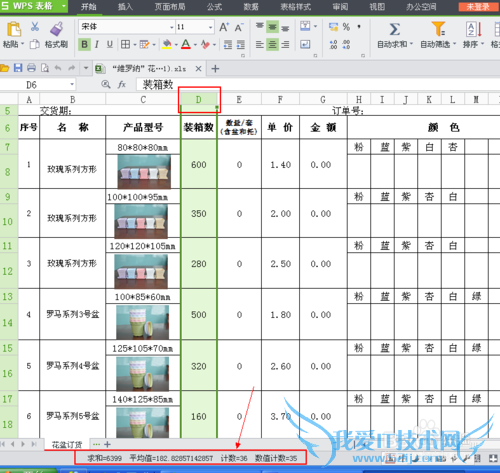
Task: Close the 维罗纳 xls document tab
Action: [x=198, y=69]
